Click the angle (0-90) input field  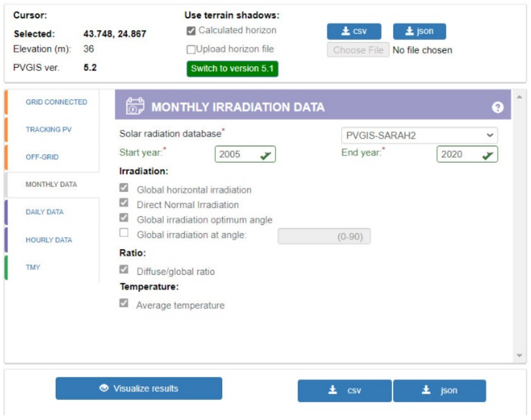[x=324, y=236]
